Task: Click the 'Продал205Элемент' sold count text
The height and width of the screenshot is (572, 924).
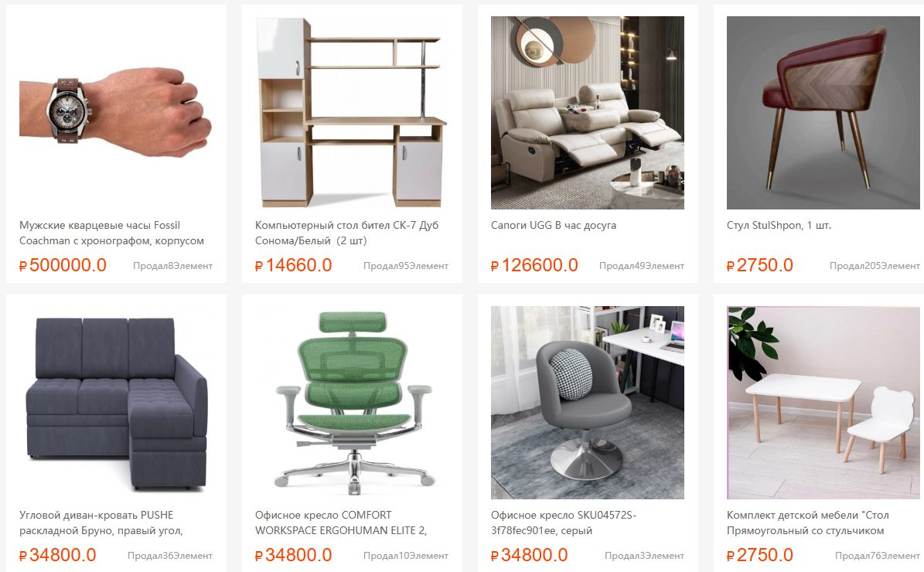Action: tap(875, 266)
